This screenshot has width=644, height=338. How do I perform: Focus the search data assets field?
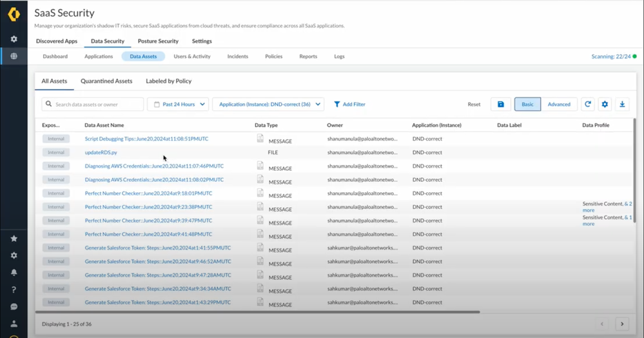click(x=93, y=104)
